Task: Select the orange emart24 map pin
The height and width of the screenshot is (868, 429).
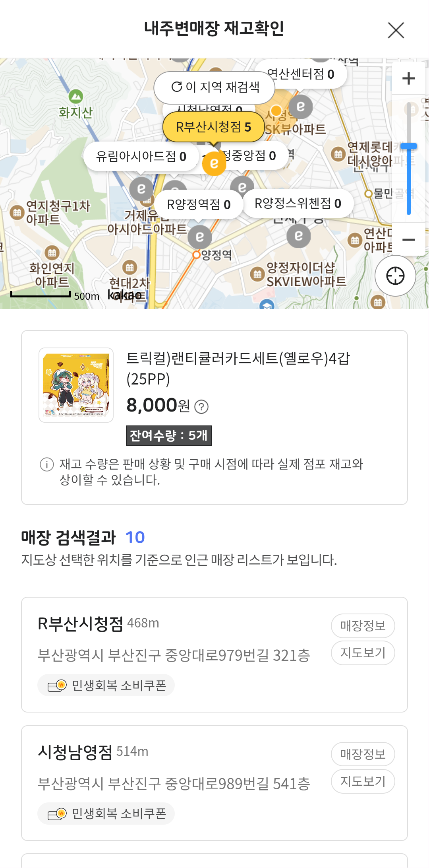Action: pyautogui.click(x=214, y=163)
